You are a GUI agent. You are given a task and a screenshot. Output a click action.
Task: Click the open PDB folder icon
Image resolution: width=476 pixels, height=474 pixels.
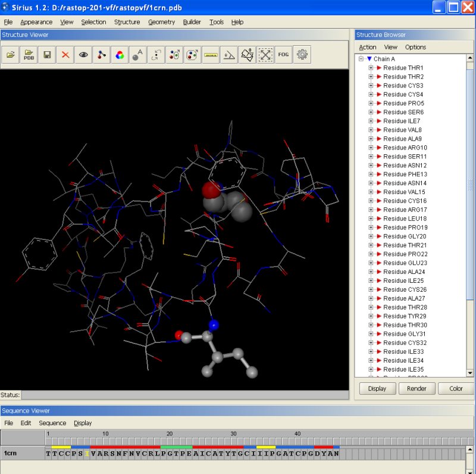pyautogui.click(x=29, y=55)
